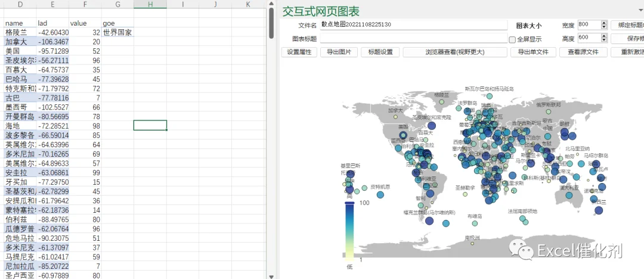Select column J header
The image size is (644, 279).
(x=215, y=4)
